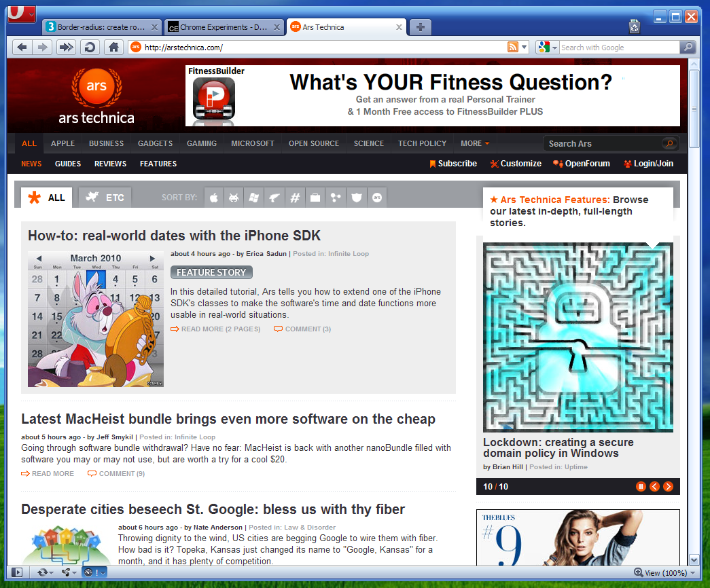Sort articles by the space invader gaming icon

[x=234, y=198]
